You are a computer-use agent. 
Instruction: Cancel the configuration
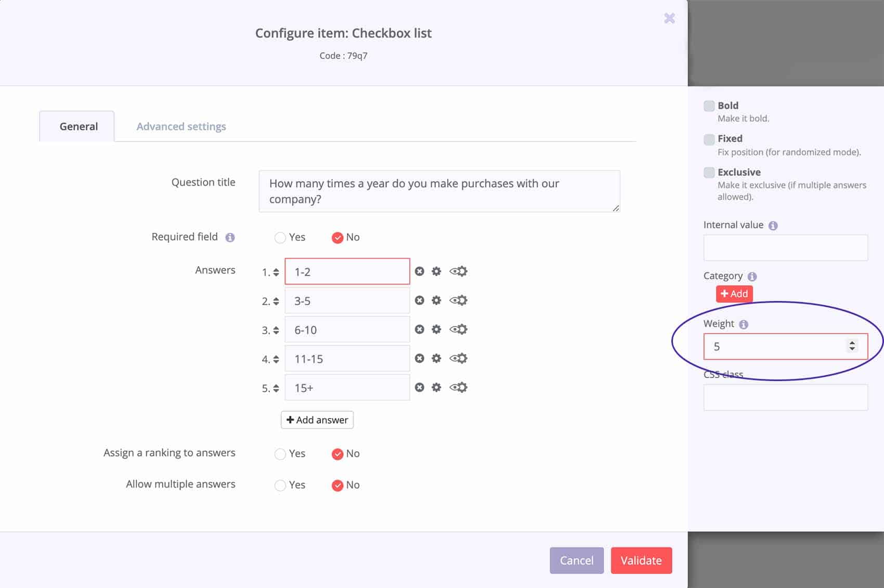(577, 560)
